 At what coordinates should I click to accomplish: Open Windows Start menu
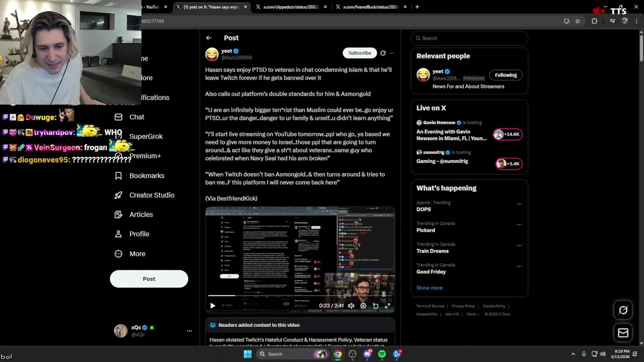pyautogui.click(x=248, y=354)
